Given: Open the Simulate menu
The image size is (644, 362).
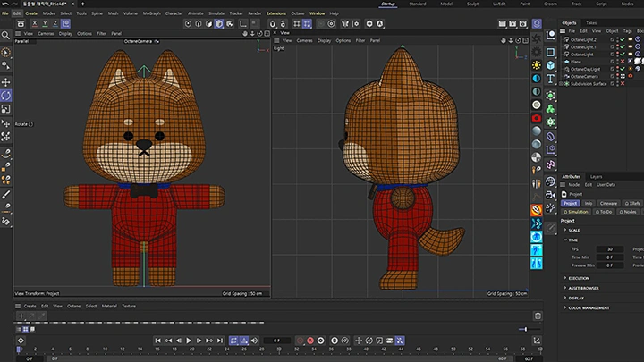Looking at the screenshot, I should 216,13.
